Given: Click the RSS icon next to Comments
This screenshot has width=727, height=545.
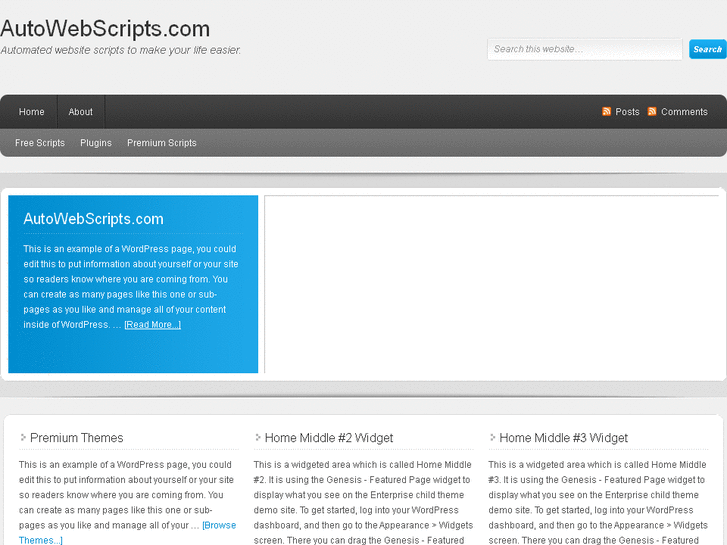Looking at the screenshot, I should tap(651, 111).
